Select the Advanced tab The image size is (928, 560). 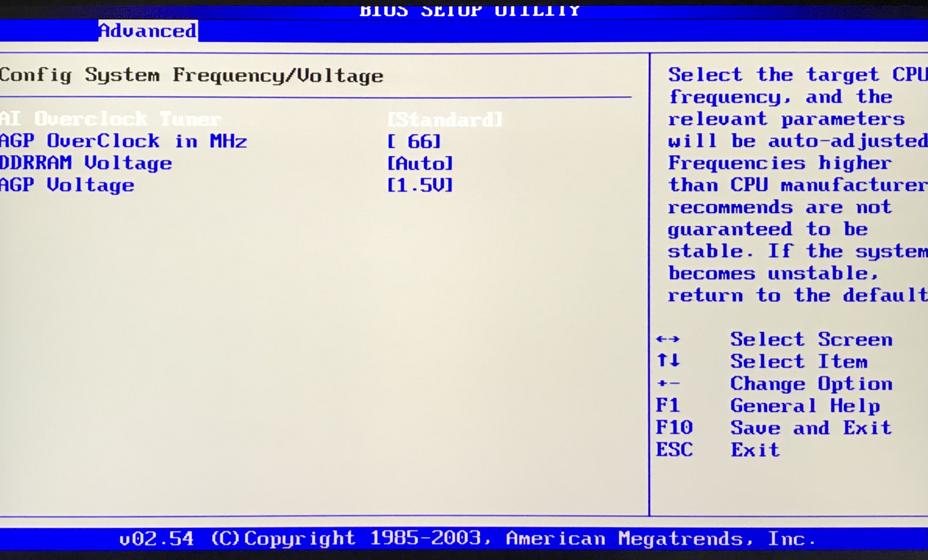[148, 31]
